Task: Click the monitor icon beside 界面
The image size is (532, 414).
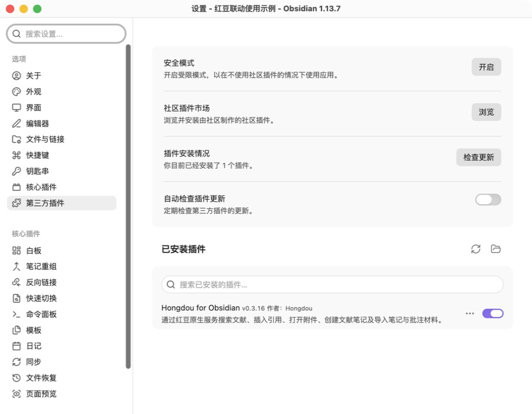Action: 17,108
